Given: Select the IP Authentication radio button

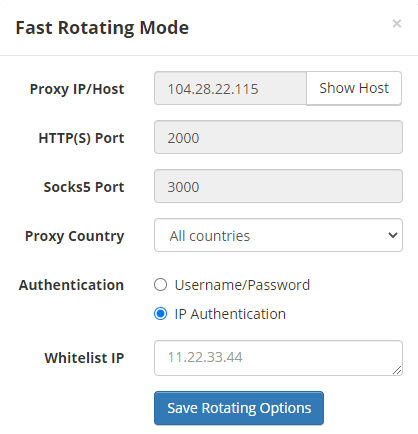Looking at the screenshot, I should pos(160,314).
